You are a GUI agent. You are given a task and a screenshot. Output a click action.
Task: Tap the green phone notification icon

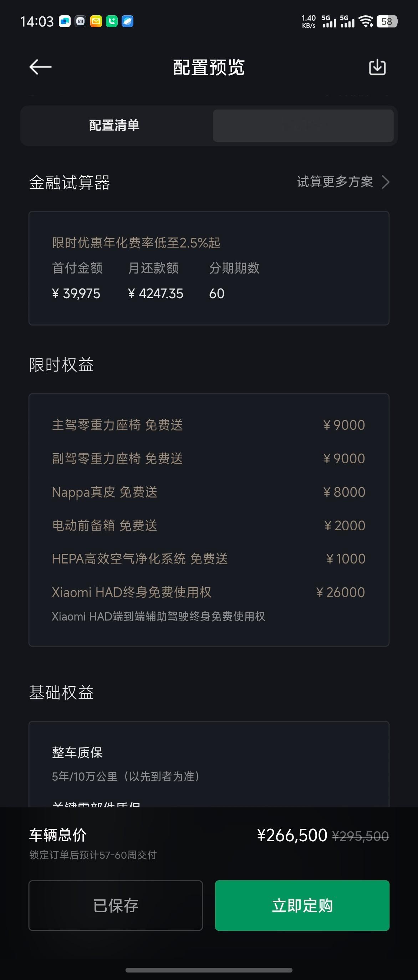pyautogui.click(x=112, y=21)
